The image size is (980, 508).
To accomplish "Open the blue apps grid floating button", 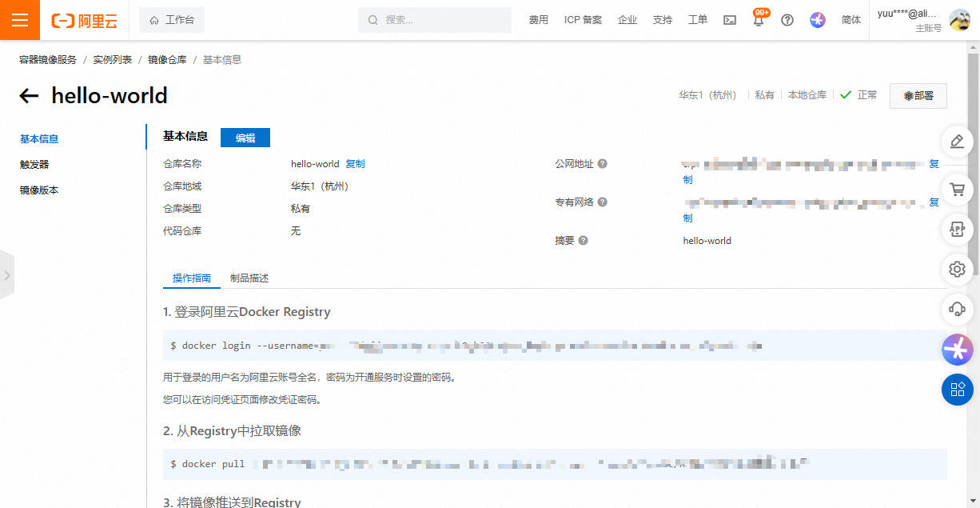I will pos(957,390).
